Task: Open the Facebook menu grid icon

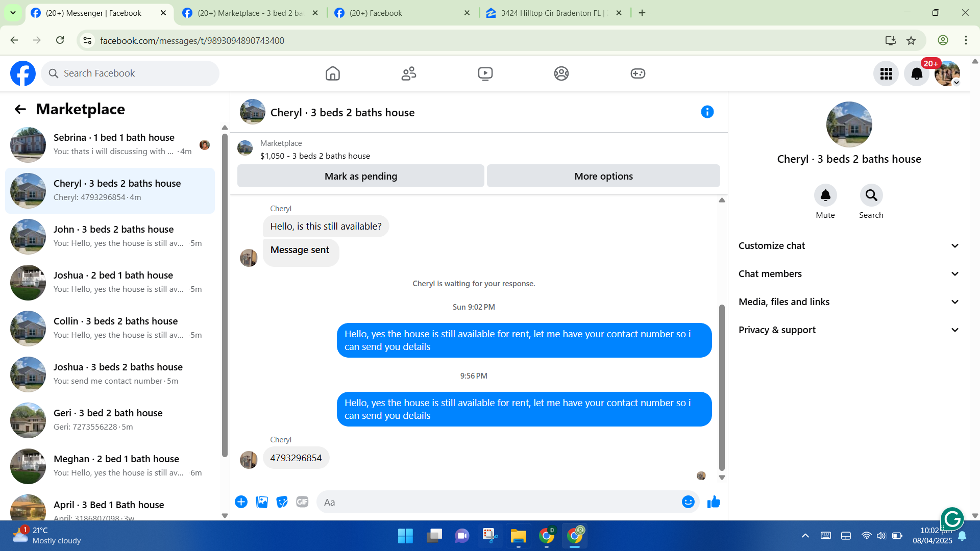Action: [886, 74]
